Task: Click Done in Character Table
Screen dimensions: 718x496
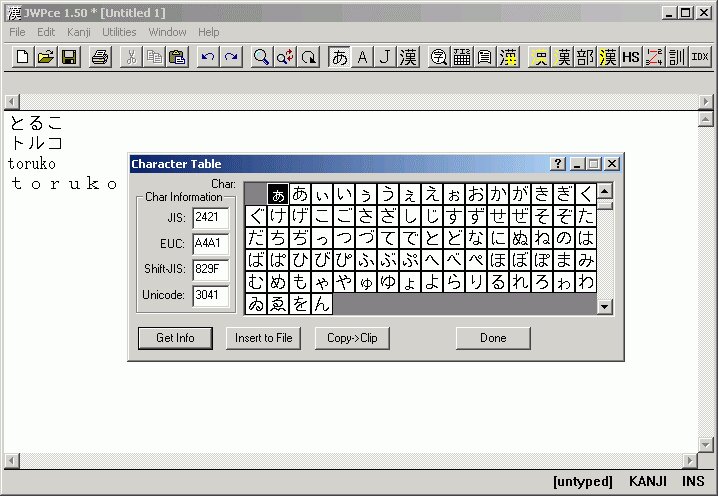Action: [x=493, y=338]
